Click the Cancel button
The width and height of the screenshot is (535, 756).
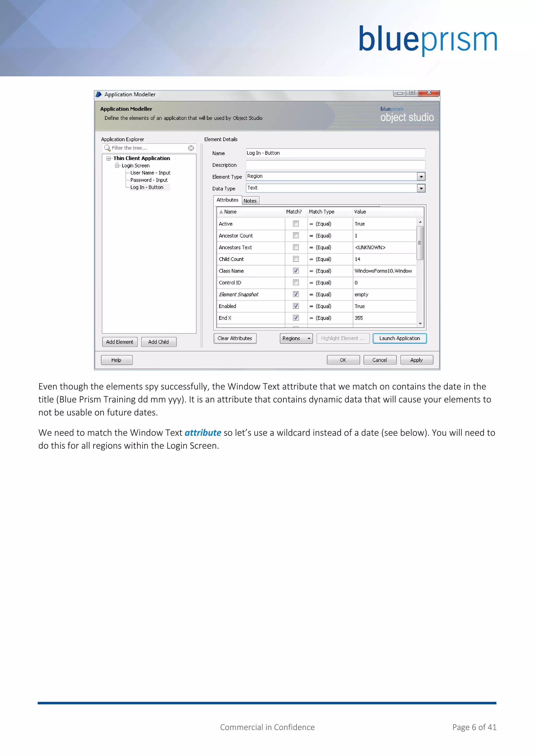coord(380,360)
